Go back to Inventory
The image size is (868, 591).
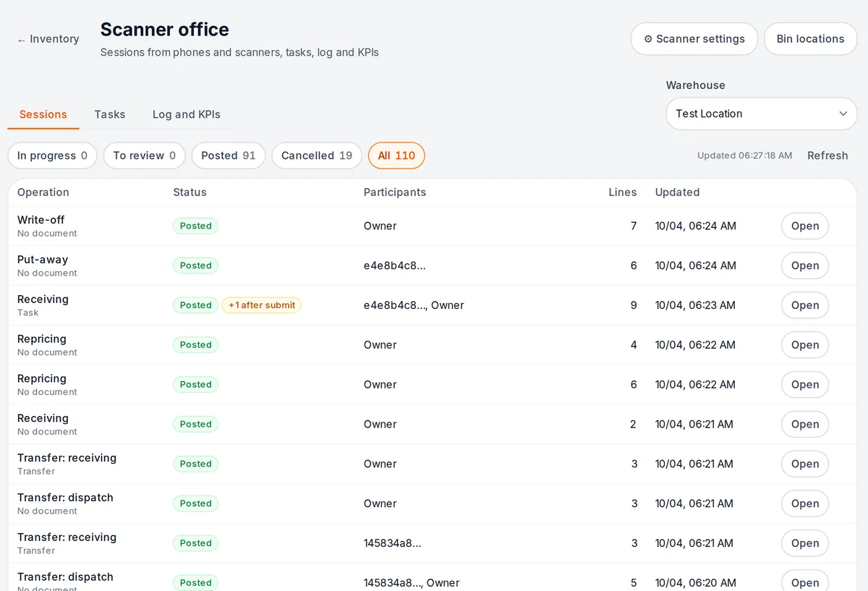48,39
